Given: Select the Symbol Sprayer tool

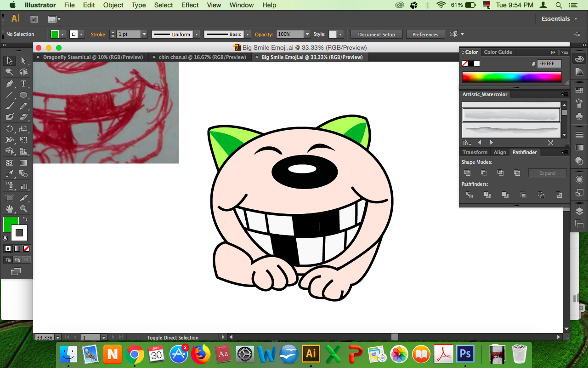Looking at the screenshot, I should click(10, 186).
